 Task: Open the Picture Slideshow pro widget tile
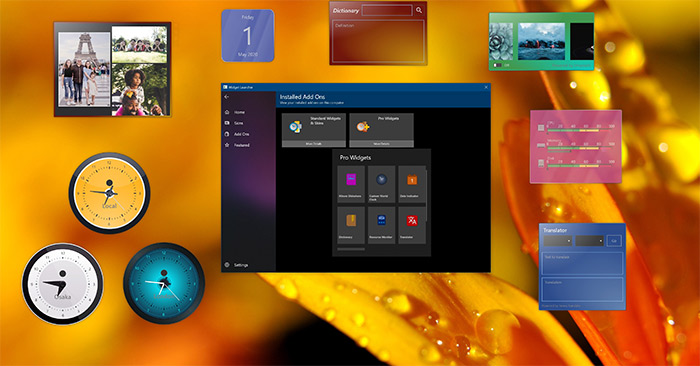coord(351,183)
